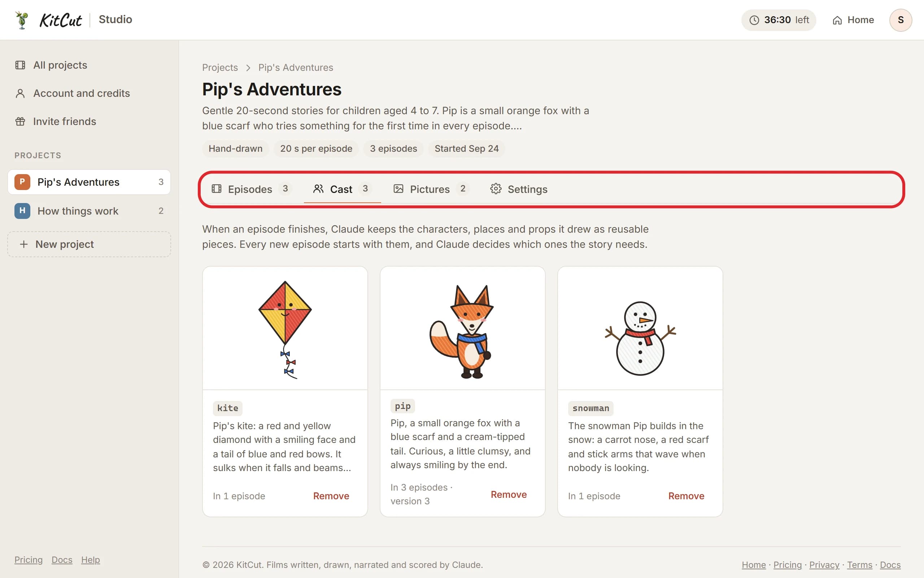Click the gear icon on Settings tab
This screenshot has height=578, width=924.
tap(496, 189)
